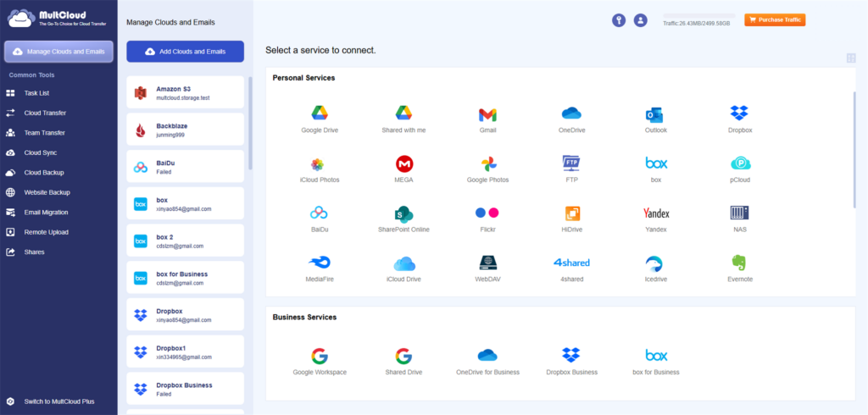Select Dropbox Business in Business Services
This screenshot has width=868, height=415.
click(572, 362)
